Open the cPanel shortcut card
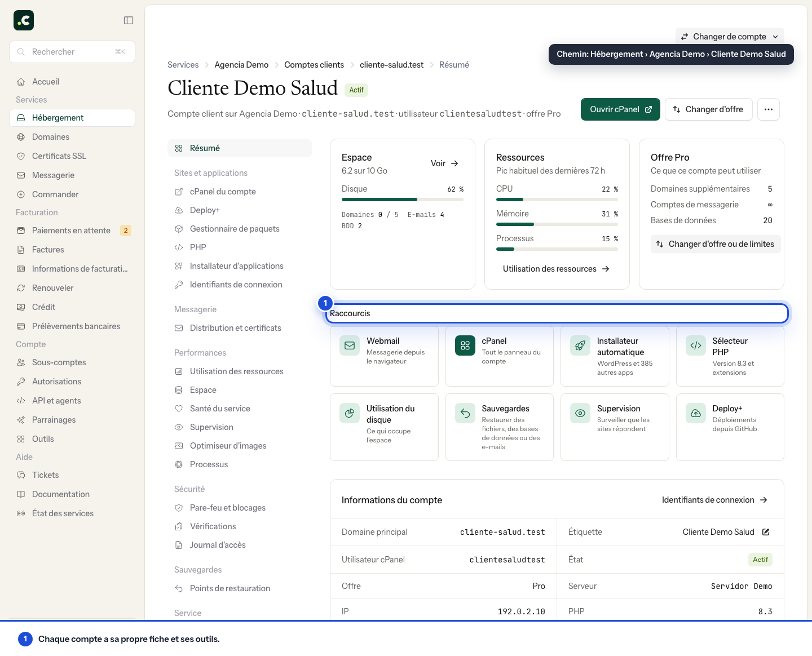 [500, 356]
